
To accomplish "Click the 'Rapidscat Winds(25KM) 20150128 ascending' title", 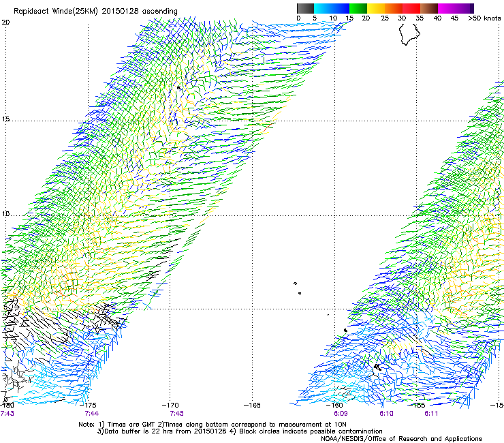I will click(95, 12).
